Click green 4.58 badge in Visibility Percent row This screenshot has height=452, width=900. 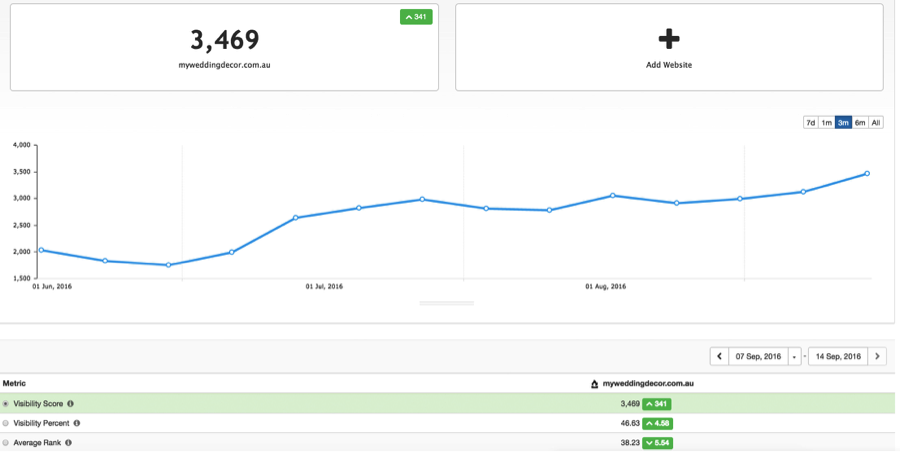tap(657, 423)
